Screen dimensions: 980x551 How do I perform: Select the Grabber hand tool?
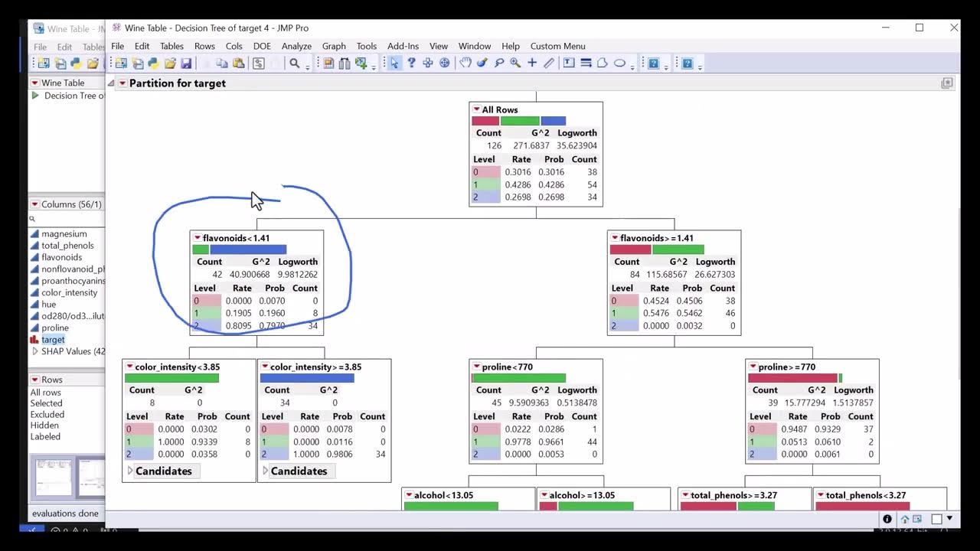point(465,64)
